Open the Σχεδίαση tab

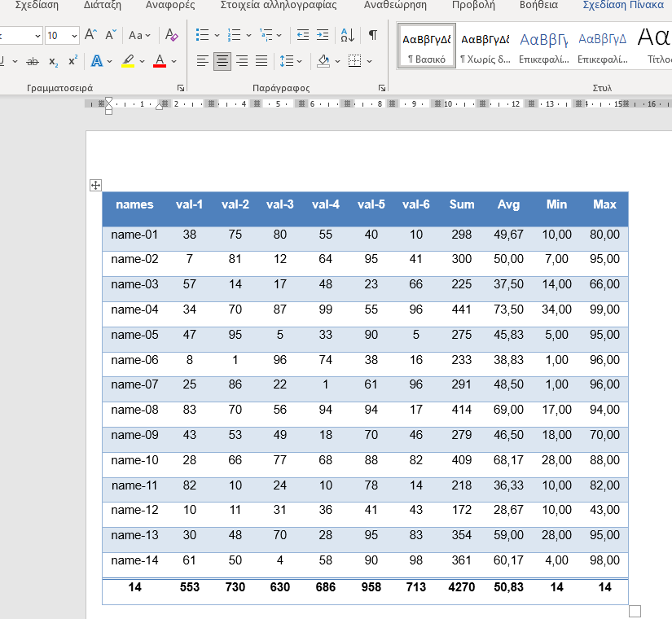coord(37,5)
